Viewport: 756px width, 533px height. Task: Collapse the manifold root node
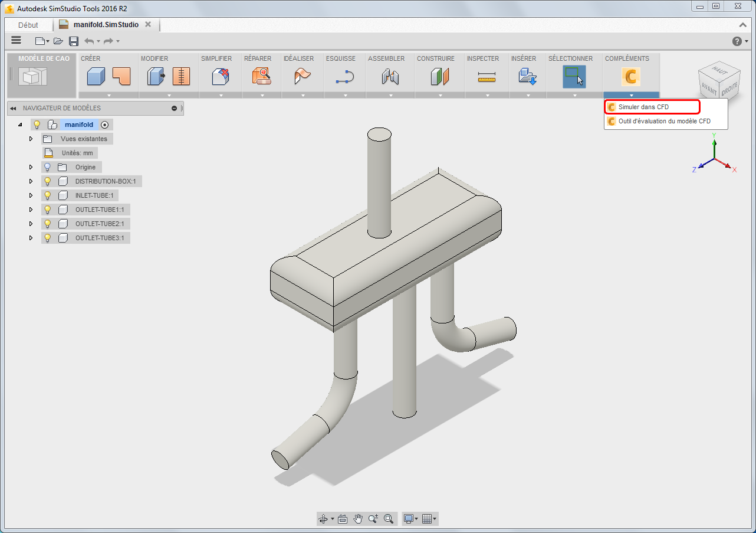pyautogui.click(x=20, y=125)
